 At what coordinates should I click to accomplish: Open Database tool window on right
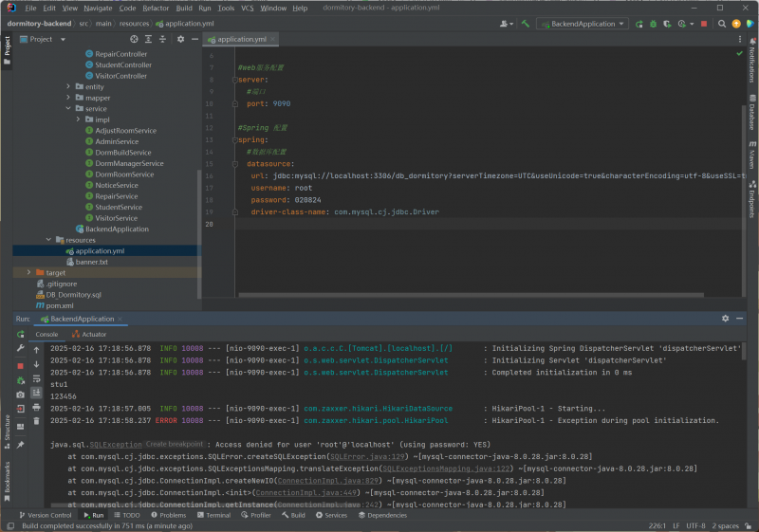tap(752, 113)
